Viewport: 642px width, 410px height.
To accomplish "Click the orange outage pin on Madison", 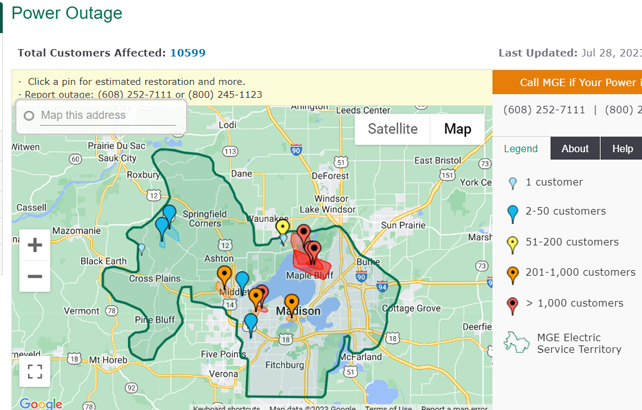I will [x=291, y=303].
